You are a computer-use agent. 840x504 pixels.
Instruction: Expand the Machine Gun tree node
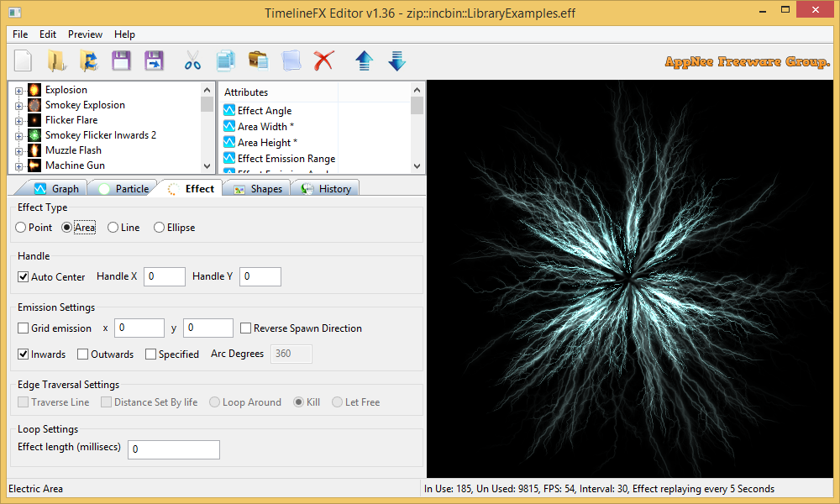(18, 166)
